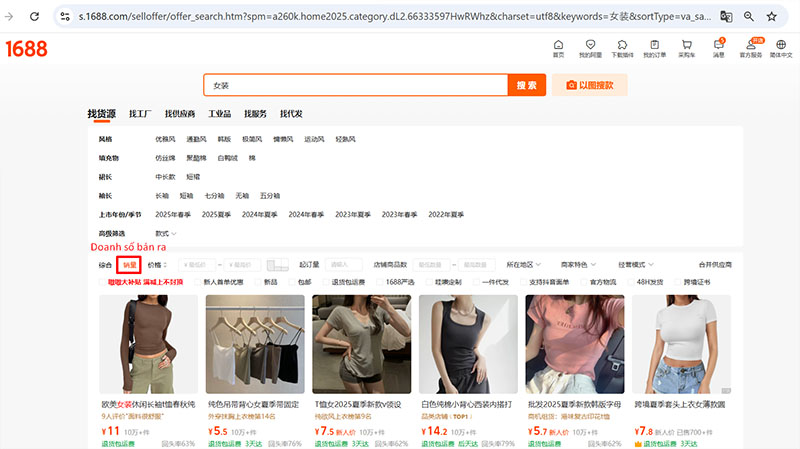Click the 简体中文 language globe icon
800x449 pixels.
(x=781, y=46)
